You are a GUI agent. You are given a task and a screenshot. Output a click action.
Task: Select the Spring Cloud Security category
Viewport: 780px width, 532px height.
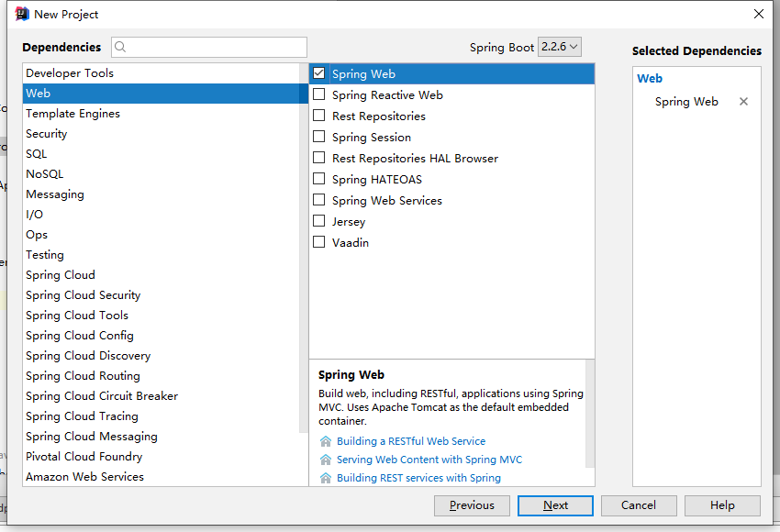pyautogui.click(x=162, y=294)
